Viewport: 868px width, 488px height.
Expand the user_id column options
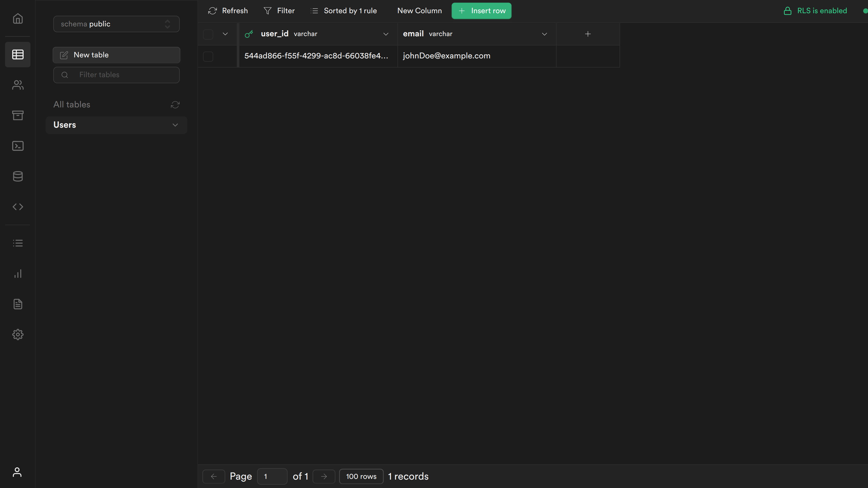(x=386, y=34)
